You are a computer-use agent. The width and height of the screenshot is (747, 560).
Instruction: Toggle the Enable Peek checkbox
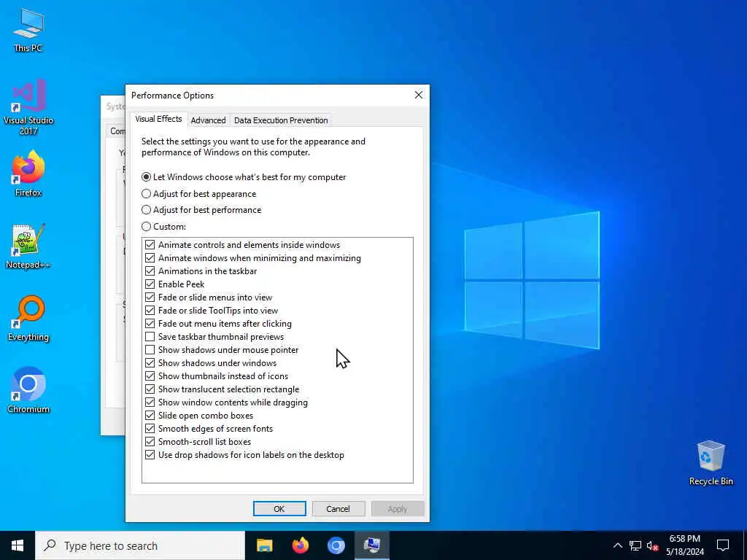150,284
